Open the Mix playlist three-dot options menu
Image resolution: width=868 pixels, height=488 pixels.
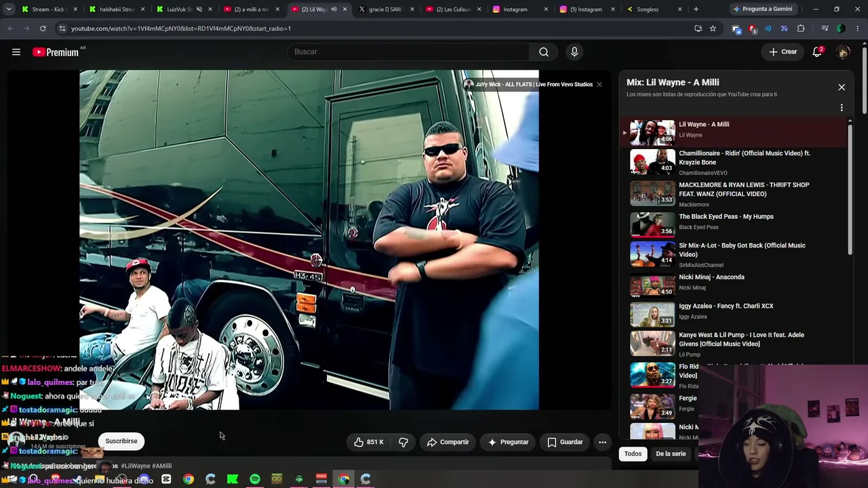point(842,108)
